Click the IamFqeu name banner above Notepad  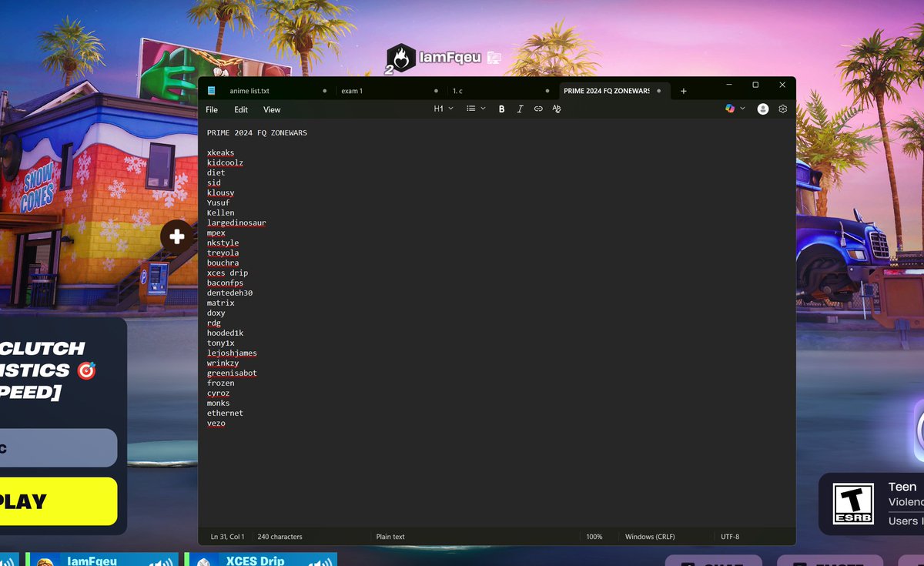(450, 58)
